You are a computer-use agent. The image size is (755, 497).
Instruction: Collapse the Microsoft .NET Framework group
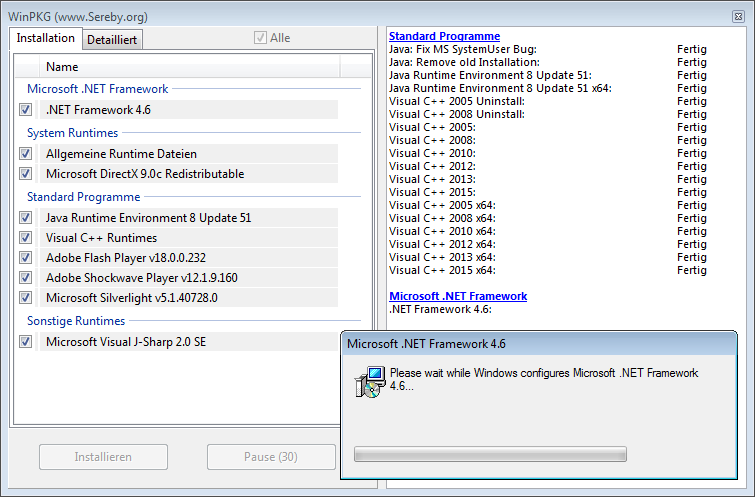[x=97, y=89]
